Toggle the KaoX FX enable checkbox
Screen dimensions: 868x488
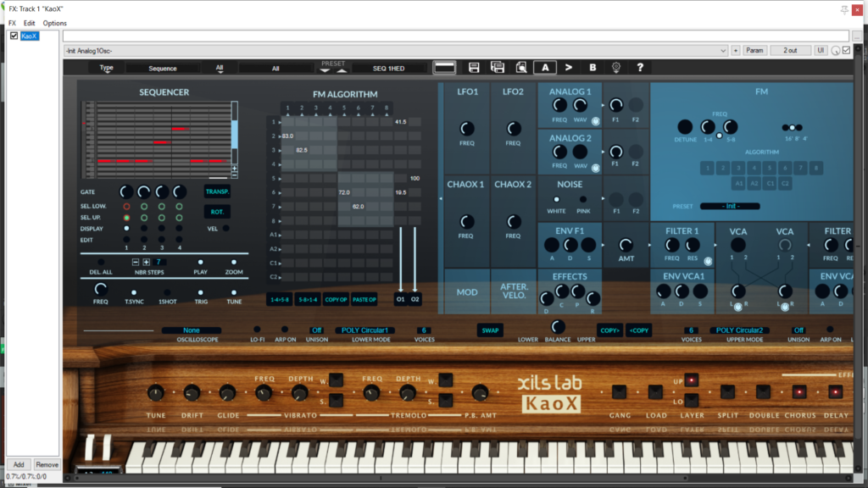pos(14,36)
